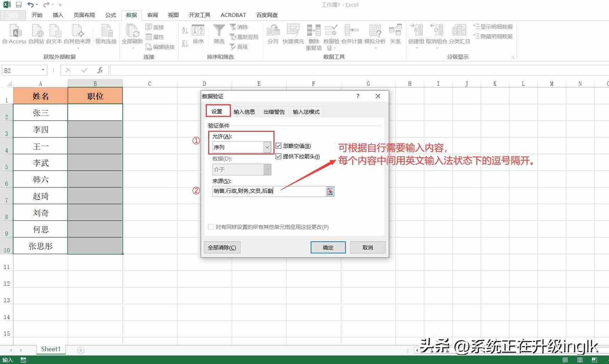The height and width of the screenshot is (364, 609).
Task: Click Remove Duplicates (删除重复项) icon
Action: point(314,37)
